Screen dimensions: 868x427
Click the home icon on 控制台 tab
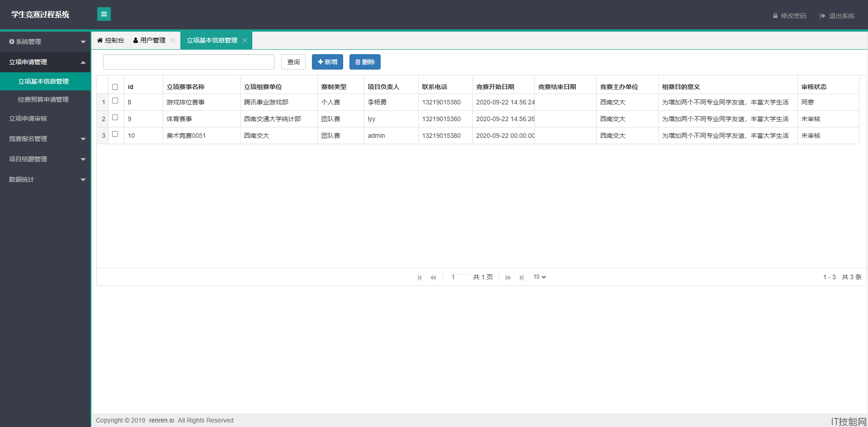click(100, 40)
